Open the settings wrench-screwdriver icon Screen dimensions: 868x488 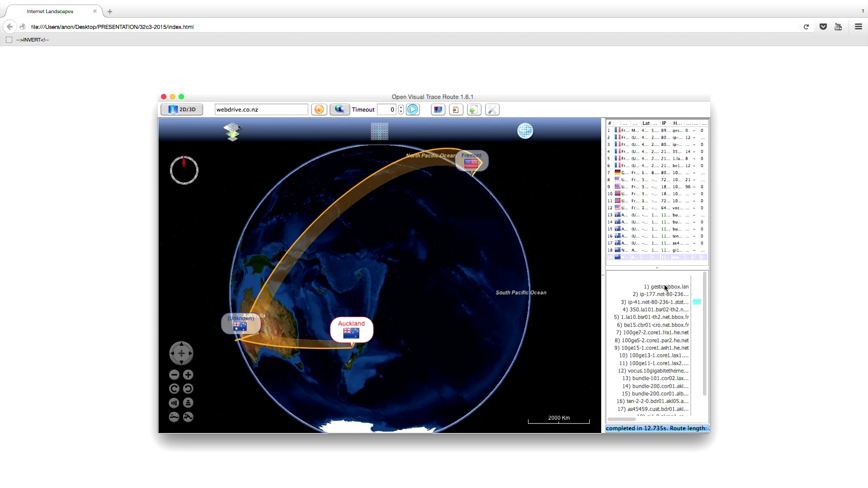[x=492, y=109]
